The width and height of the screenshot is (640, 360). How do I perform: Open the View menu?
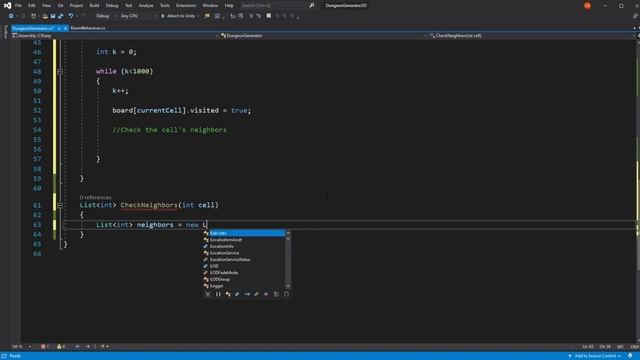coord(47,6)
